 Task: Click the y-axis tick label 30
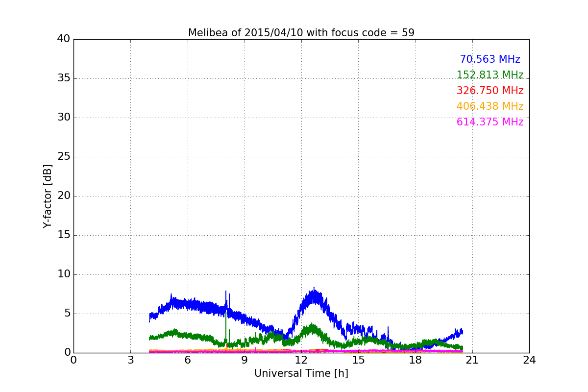pyautogui.click(x=64, y=118)
